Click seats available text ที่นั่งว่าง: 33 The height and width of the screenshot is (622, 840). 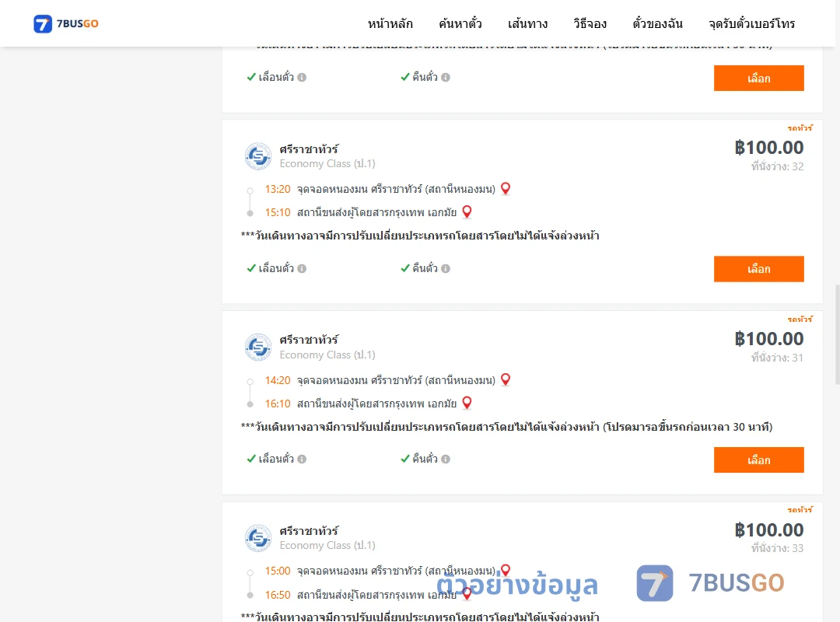click(777, 548)
